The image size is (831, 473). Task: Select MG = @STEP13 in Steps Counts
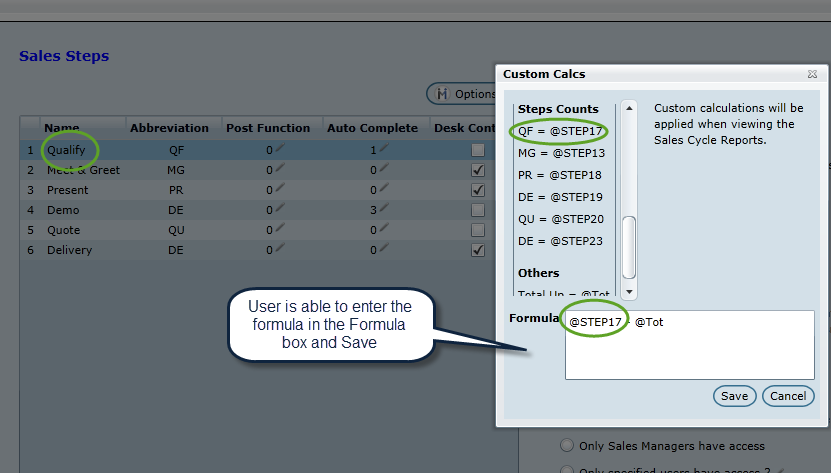pos(561,153)
